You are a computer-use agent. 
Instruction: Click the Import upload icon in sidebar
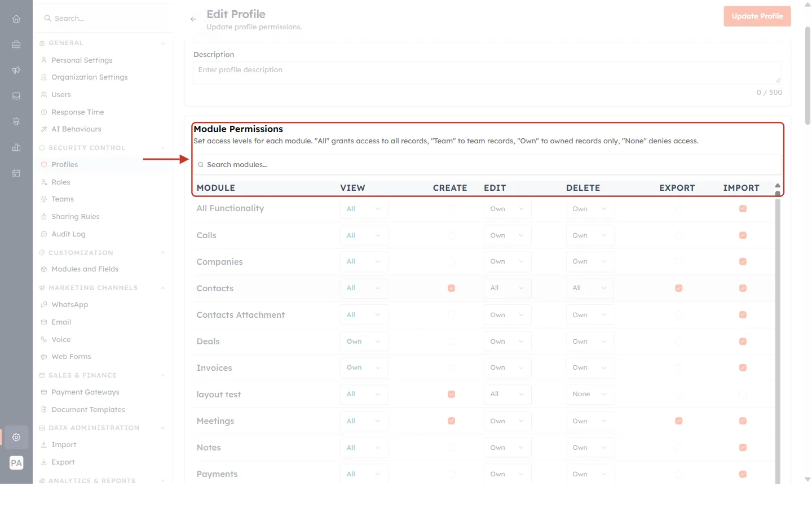pos(44,445)
